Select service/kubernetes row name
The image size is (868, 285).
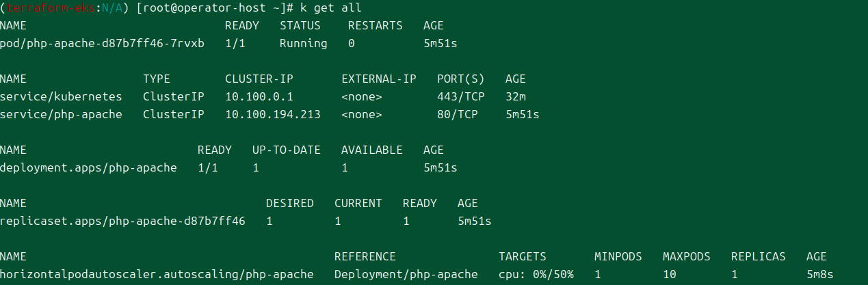(61, 97)
